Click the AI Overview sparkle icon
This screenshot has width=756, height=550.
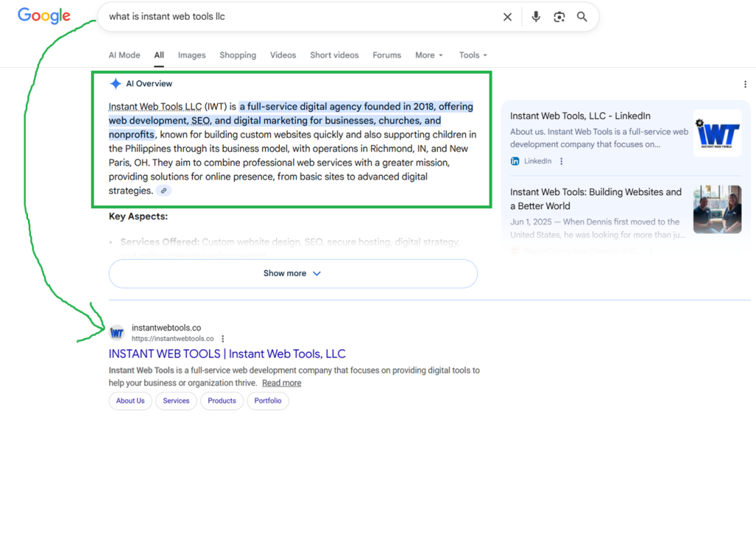[116, 83]
